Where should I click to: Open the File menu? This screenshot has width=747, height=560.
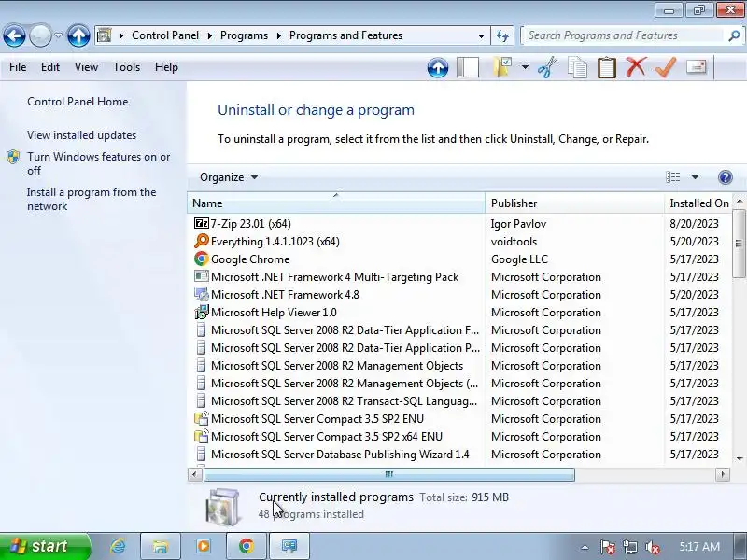coord(18,67)
